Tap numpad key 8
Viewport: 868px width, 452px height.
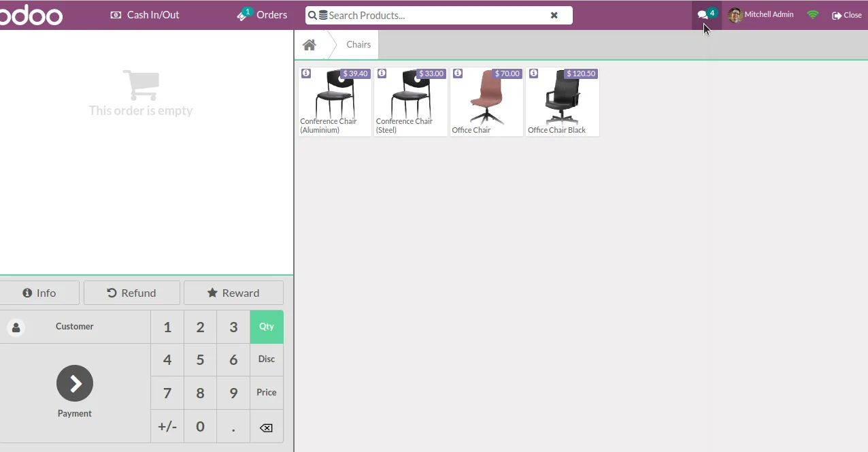(200, 393)
